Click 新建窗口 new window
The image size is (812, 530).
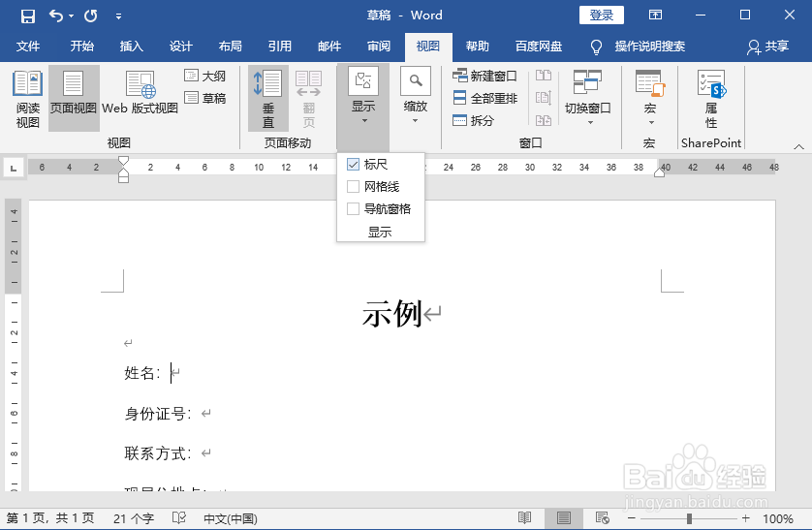[x=484, y=77]
